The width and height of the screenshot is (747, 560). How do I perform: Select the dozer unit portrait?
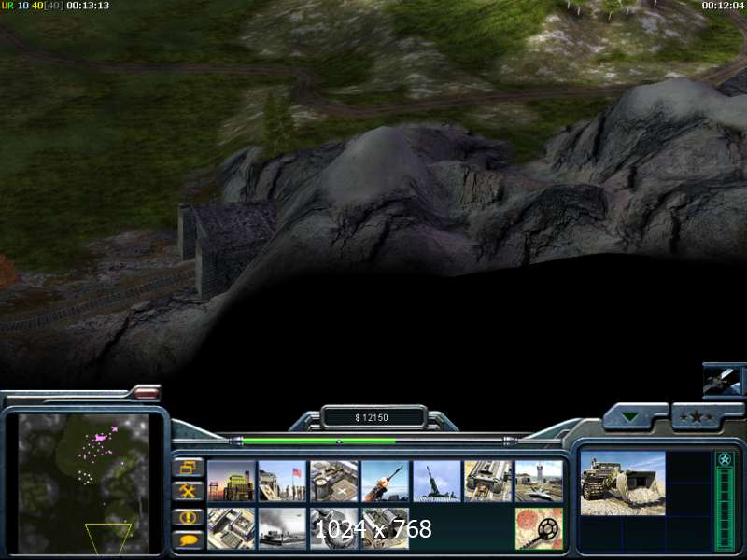click(623, 483)
